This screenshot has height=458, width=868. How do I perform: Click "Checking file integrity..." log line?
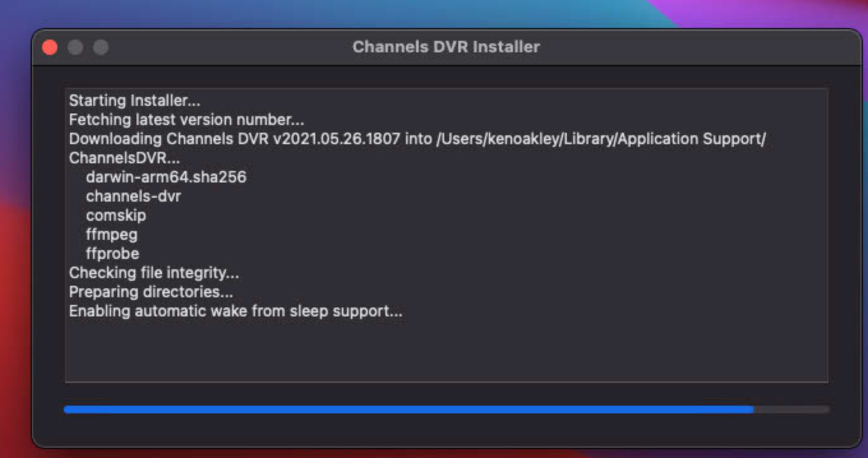(x=154, y=273)
